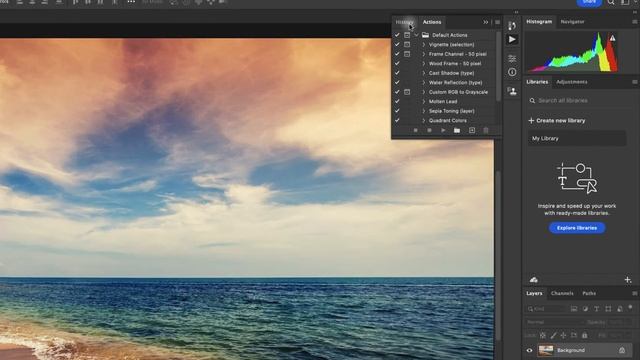Collapse the Actions panel with double arrows
640x360 pixels.
click(x=485, y=22)
